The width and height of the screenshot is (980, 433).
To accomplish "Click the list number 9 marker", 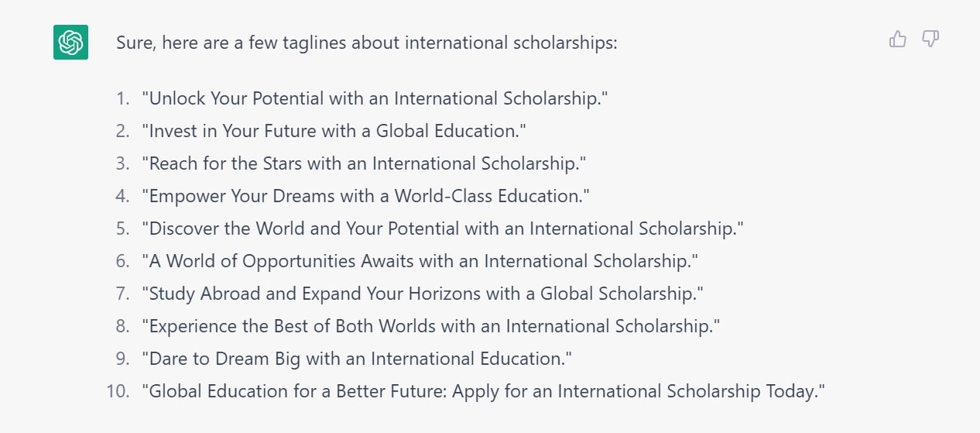I will point(123,359).
